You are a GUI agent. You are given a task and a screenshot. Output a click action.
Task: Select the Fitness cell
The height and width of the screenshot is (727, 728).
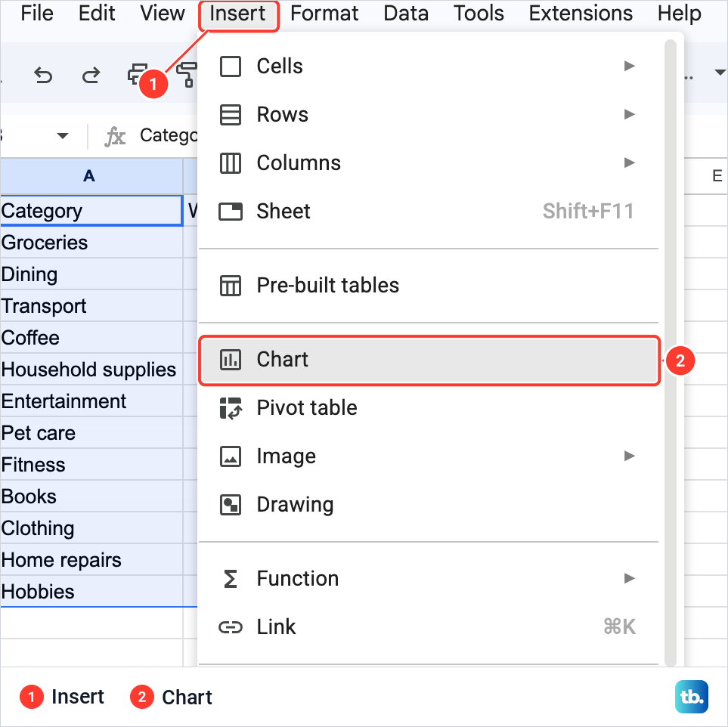pyautogui.click(x=91, y=465)
